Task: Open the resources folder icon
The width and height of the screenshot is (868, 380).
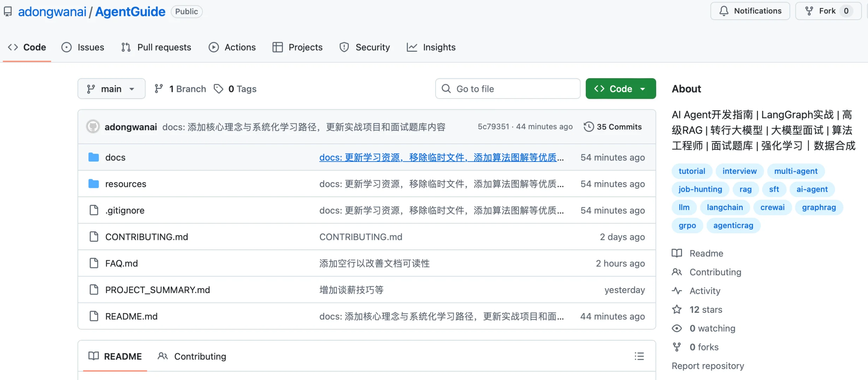Action: [x=94, y=183]
